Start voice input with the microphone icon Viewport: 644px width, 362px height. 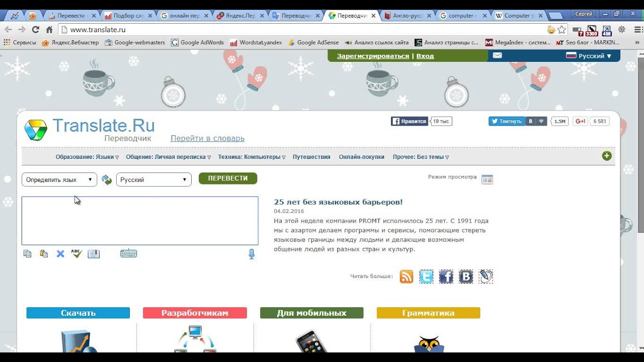tap(252, 254)
